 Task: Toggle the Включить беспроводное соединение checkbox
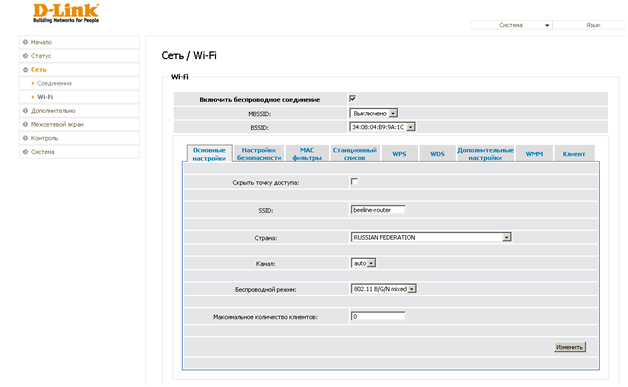353,98
